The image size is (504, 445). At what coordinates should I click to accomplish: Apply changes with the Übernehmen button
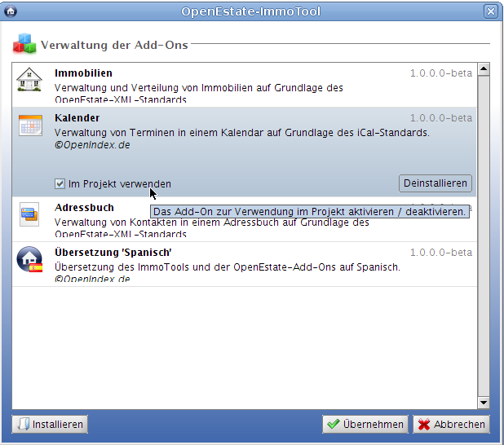(x=365, y=425)
